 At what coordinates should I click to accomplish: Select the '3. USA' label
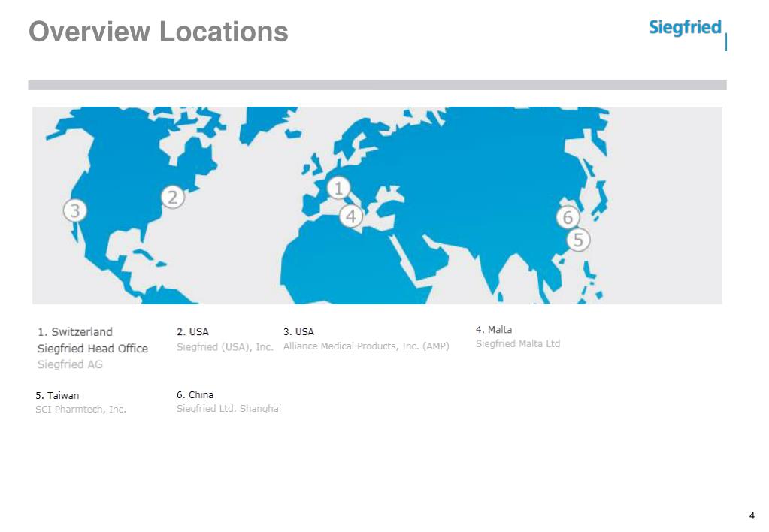[298, 332]
